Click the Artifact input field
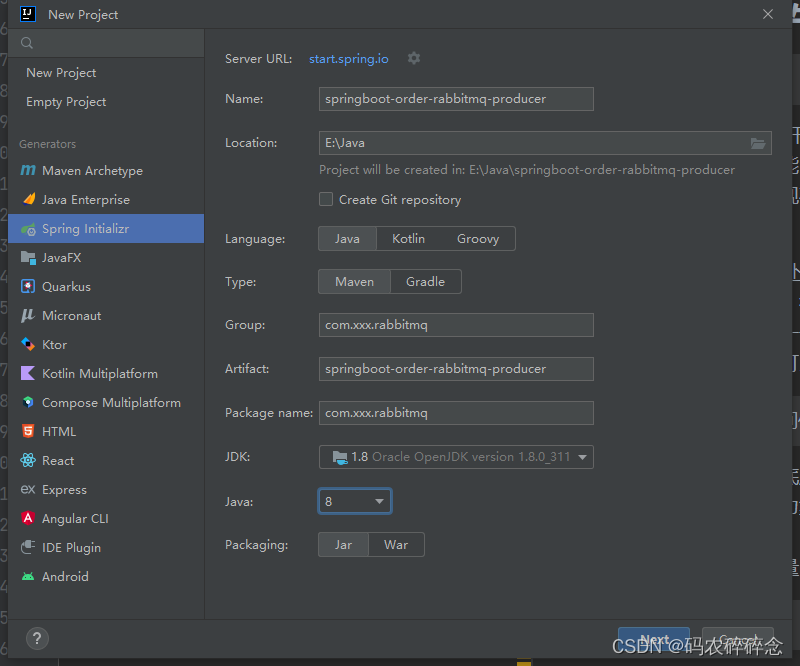Screen dimensions: 800x666 (x=456, y=369)
